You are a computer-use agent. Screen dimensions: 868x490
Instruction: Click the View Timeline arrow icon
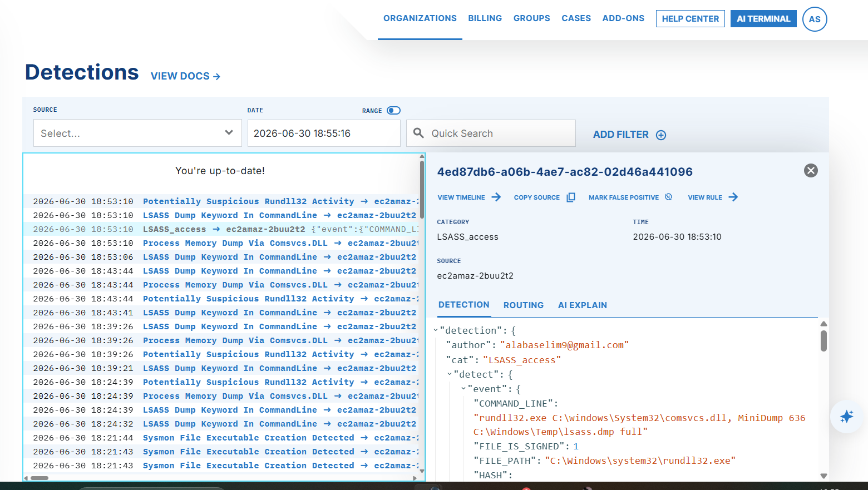496,197
